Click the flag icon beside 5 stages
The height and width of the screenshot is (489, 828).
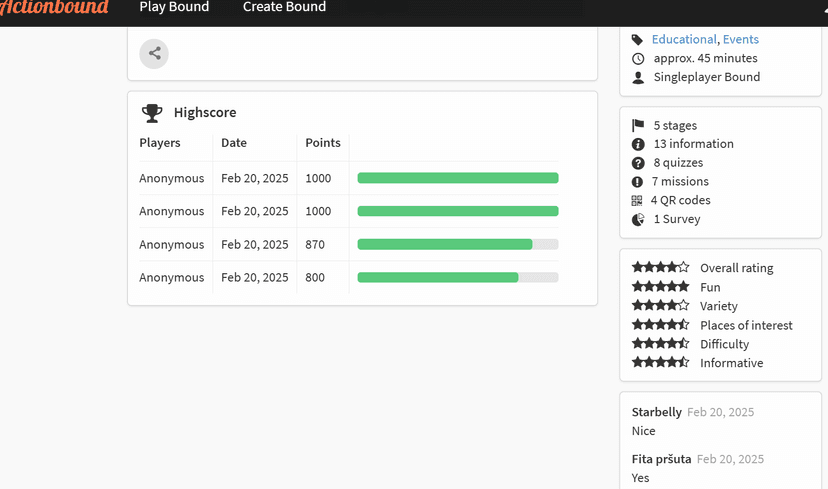(x=638, y=126)
